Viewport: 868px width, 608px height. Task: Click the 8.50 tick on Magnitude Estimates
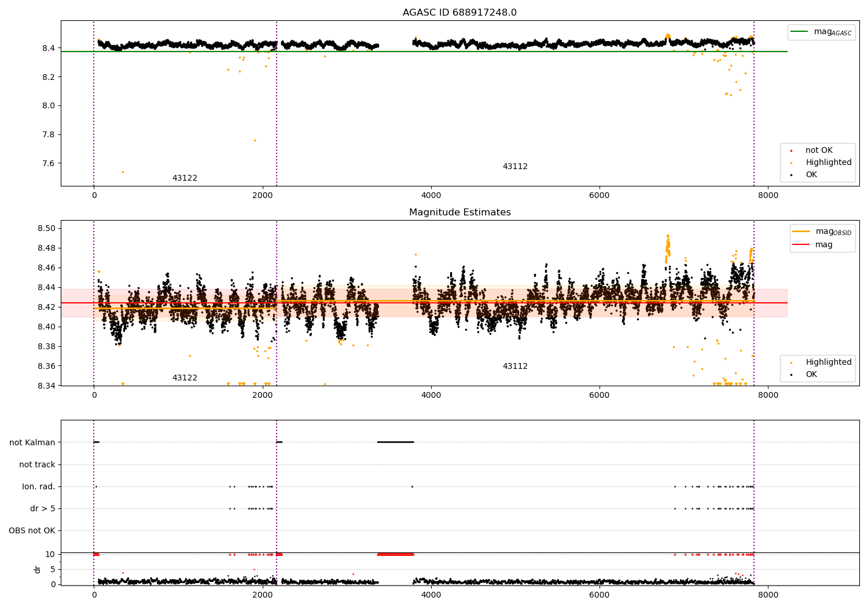(x=47, y=229)
